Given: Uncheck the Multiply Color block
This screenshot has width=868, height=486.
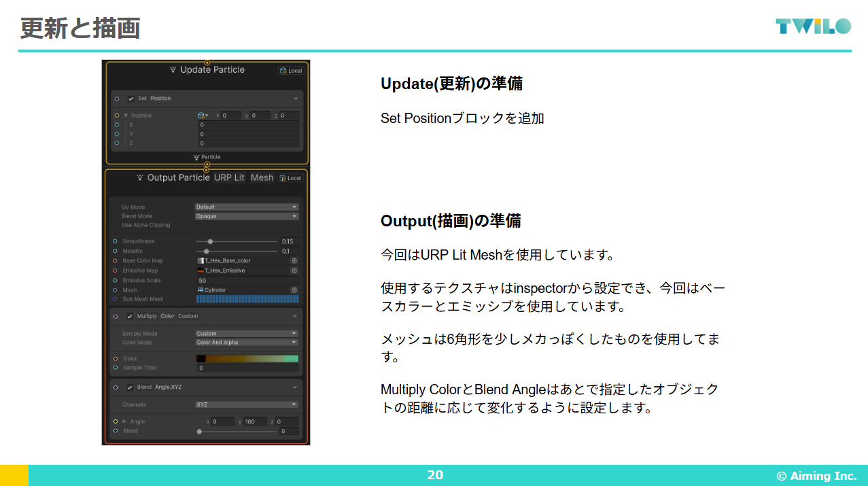Looking at the screenshot, I should tap(130, 316).
